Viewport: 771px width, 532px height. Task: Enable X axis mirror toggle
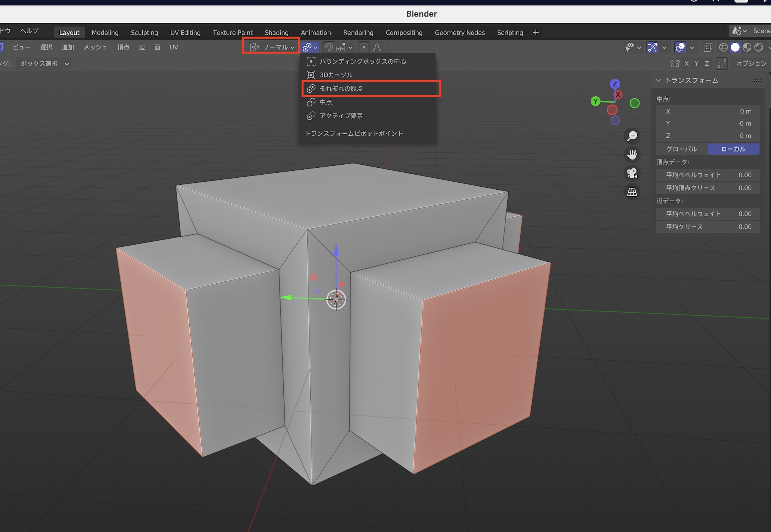[x=687, y=64]
